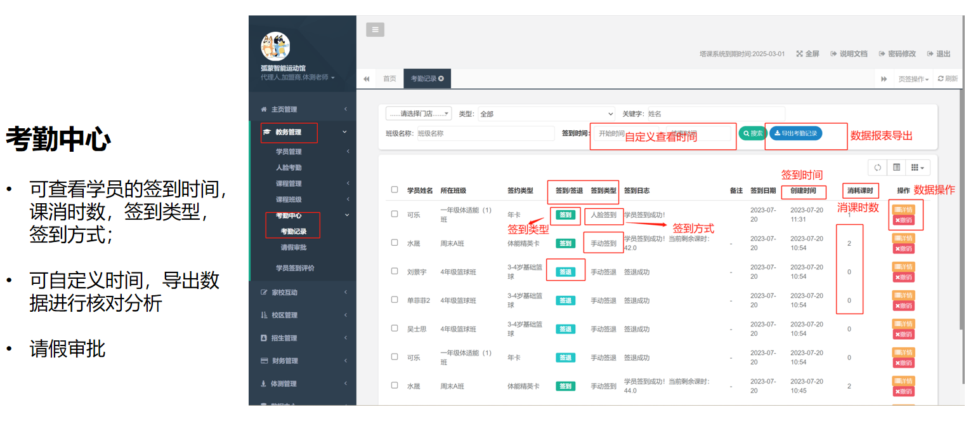Open 请假审批 in the sidebar
Viewport: 980px width, 428px height.
[x=294, y=247]
